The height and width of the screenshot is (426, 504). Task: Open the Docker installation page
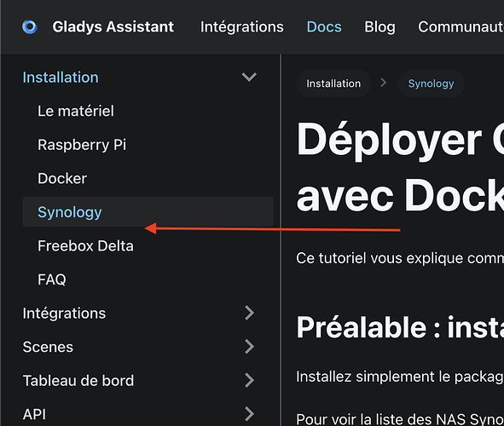click(x=62, y=178)
